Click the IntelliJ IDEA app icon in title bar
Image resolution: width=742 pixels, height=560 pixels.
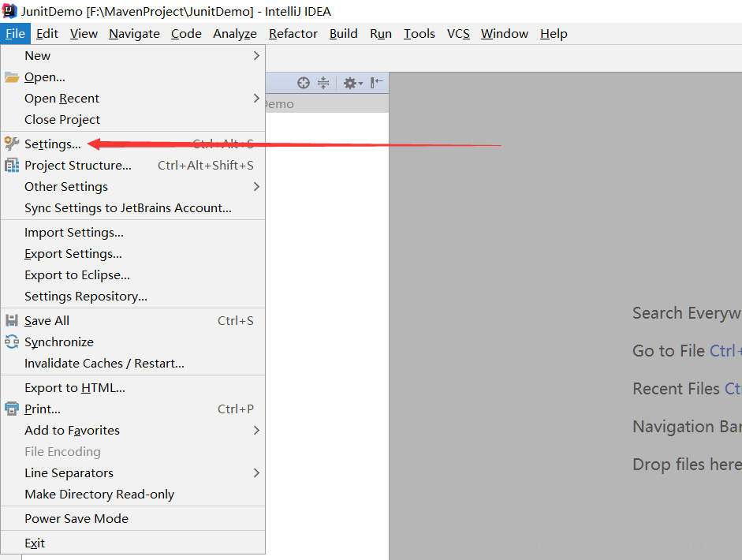pos(9,11)
